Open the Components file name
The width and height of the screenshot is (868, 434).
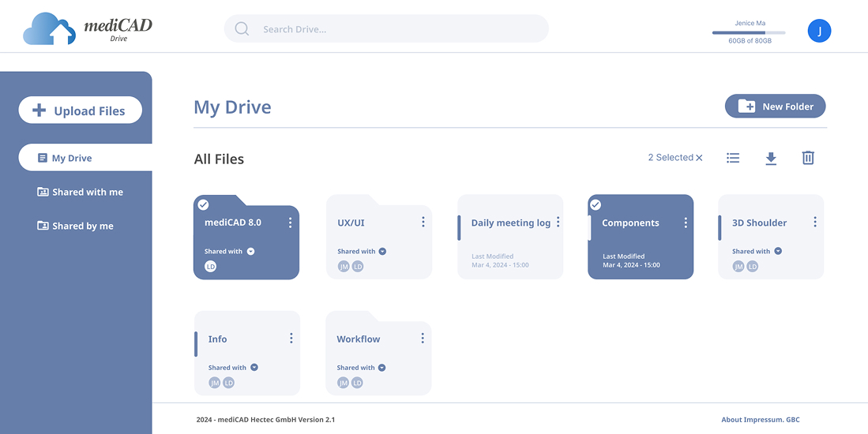630,223
